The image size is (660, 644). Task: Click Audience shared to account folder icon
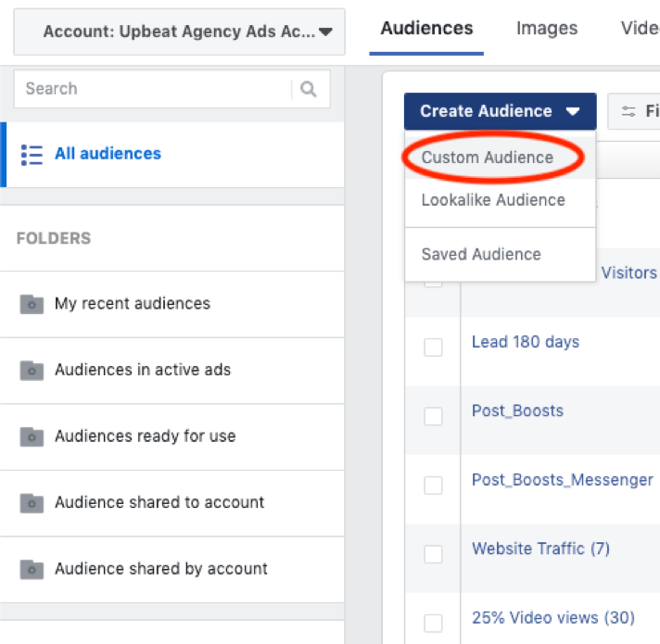coord(32,503)
